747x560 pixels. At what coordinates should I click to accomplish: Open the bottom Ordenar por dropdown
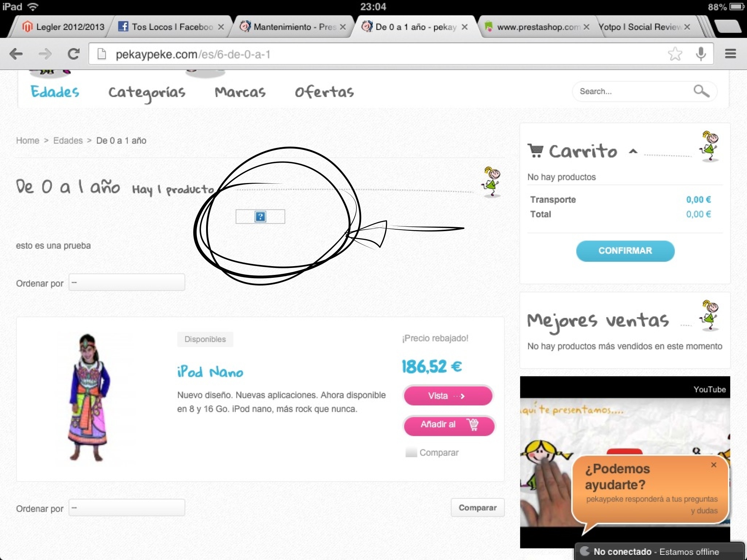point(127,508)
